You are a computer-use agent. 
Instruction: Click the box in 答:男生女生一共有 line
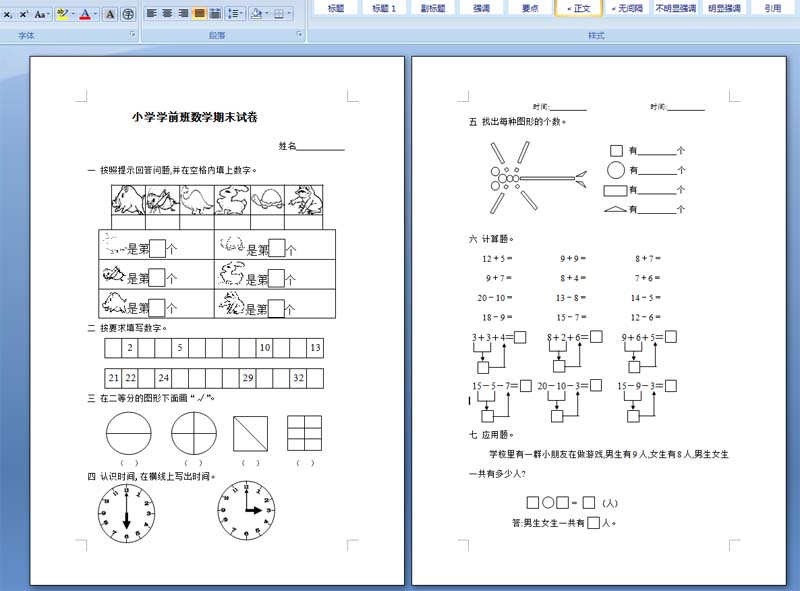pyautogui.click(x=593, y=523)
